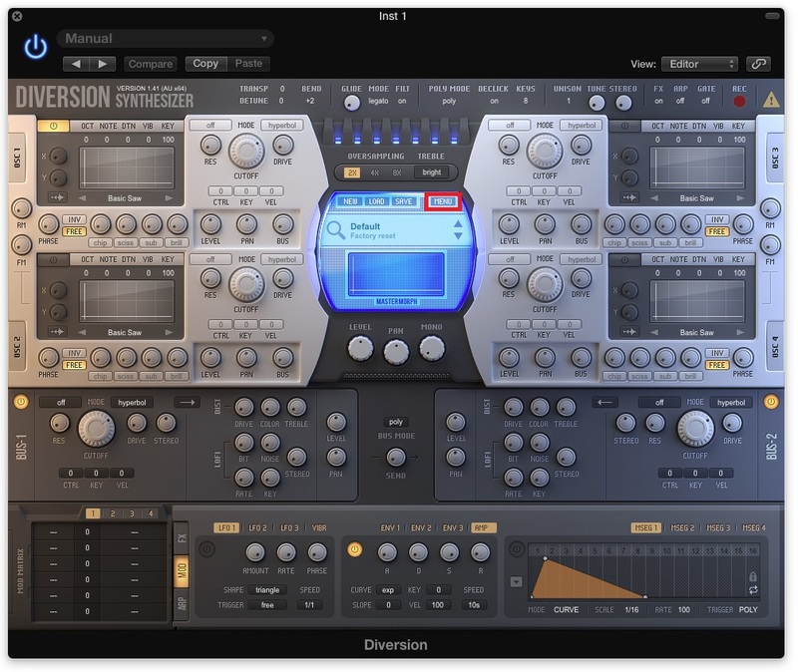Click NEW preset button
Screen dimensions: 798x672
coord(350,201)
